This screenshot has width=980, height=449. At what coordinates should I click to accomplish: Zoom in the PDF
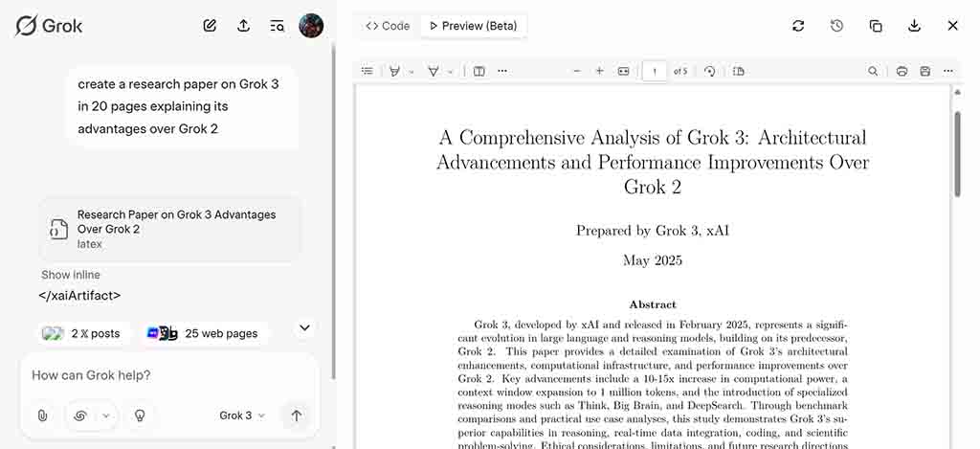pos(599,71)
